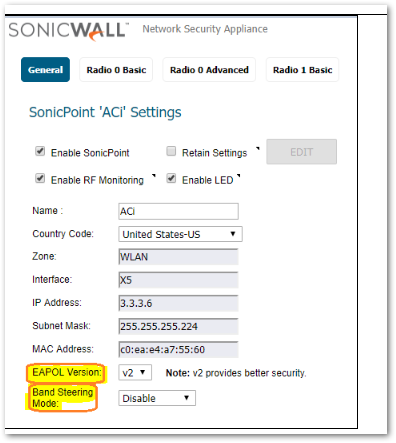
Task: Switch to Radio 0 Advanced tab
Action: pyautogui.click(x=209, y=70)
